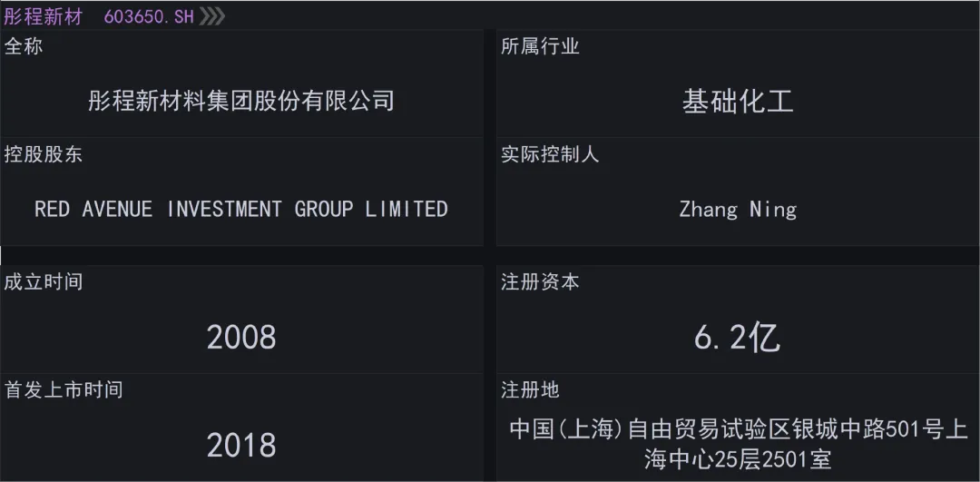This screenshot has height=482, width=980.
Task: Click the triple chevron arrows after 603650.SH
Action: point(212,16)
